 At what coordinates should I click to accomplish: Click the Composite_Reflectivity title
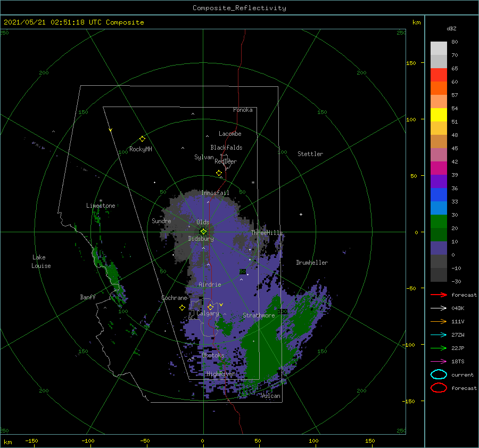tap(240, 8)
